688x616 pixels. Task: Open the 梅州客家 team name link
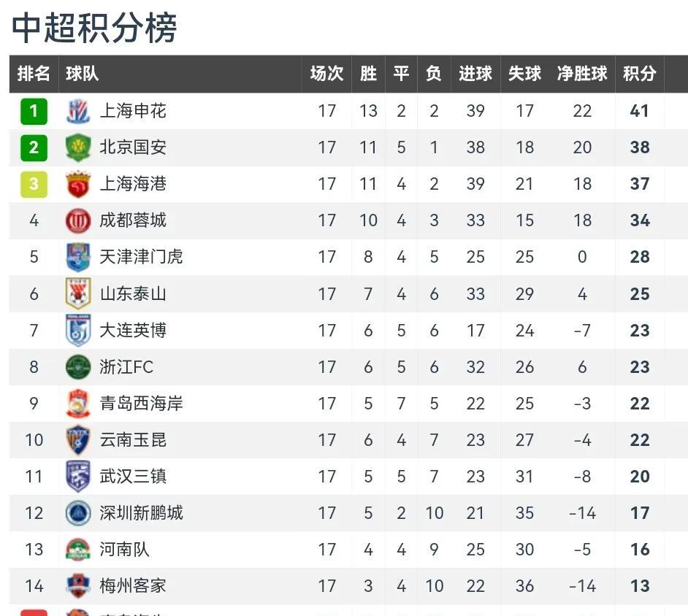pos(133,586)
